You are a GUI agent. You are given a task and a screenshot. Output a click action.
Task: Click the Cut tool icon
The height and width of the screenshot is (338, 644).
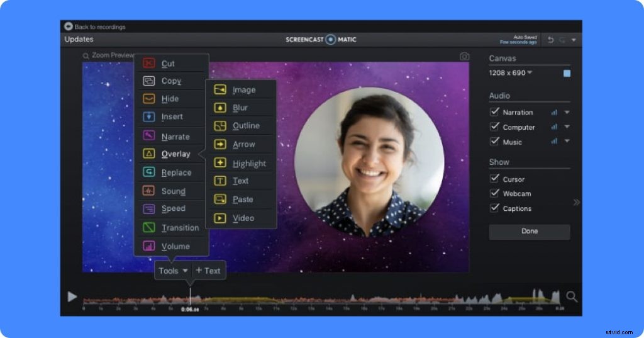(148, 63)
